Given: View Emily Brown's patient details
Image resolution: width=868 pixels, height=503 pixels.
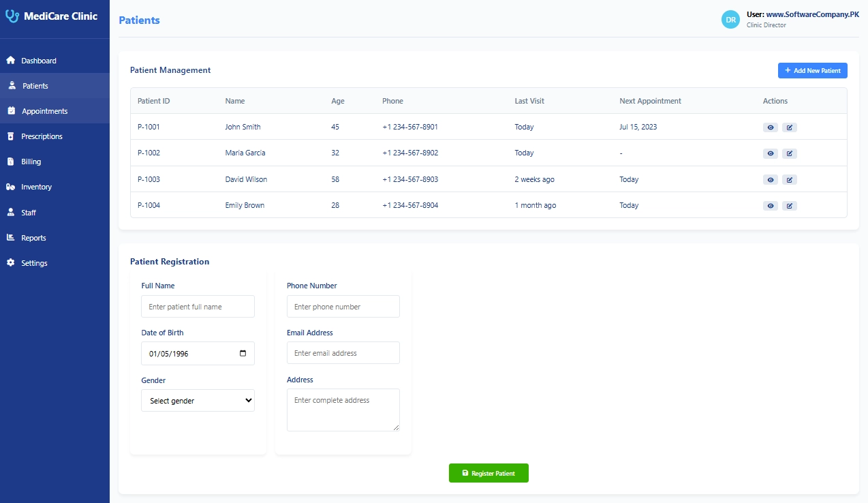Looking at the screenshot, I should coord(771,205).
